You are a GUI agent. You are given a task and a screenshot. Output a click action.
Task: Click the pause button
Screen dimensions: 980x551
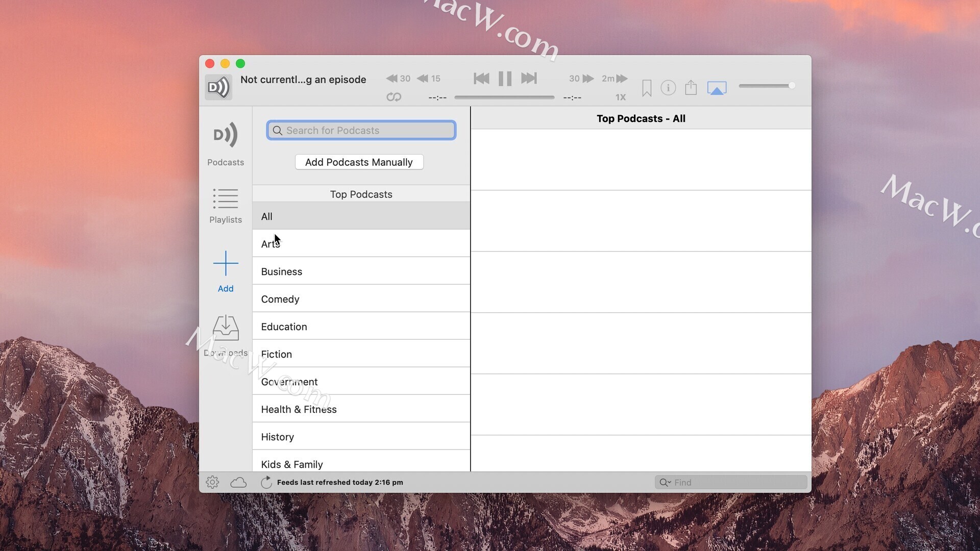pyautogui.click(x=505, y=79)
